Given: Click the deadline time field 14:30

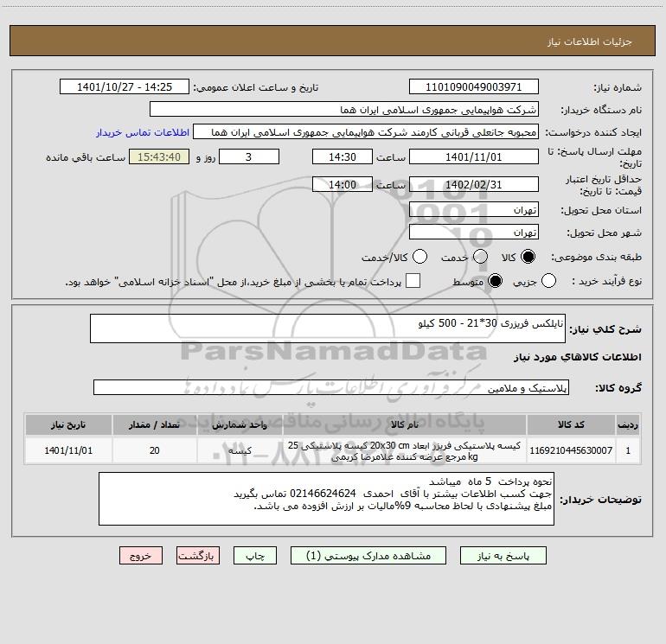Looking at the screenshot, I should [x=343, y=156].
